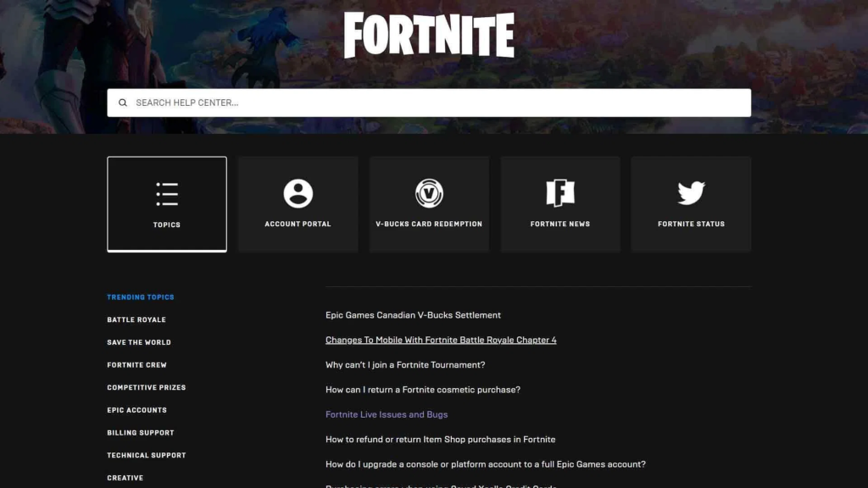
Task: Open Fortnite Live Issues and Bugs link
Action: point(387,414)
